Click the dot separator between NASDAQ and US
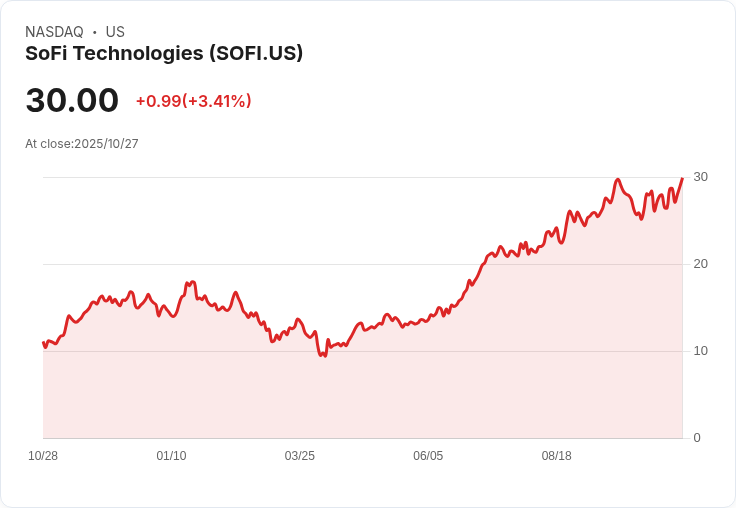This screenshot has height=508, width=736. [94, 32]
